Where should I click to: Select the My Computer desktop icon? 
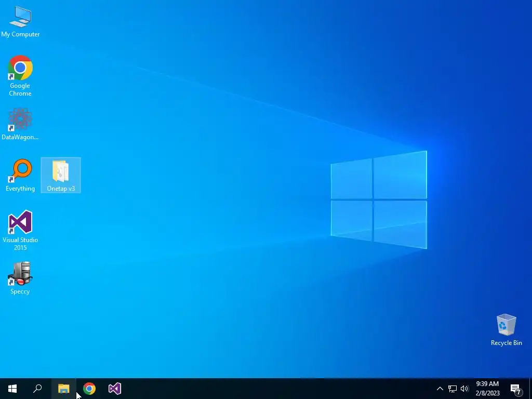(x=20, y=22)
